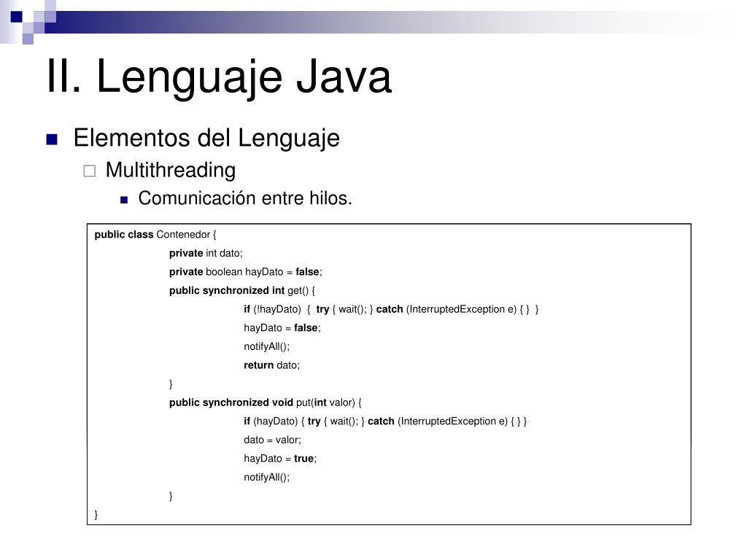Click the 'notifyAll();' line above 'return dato;'
Viewport: 747px width, 560px height.
[x=267, y=346]
